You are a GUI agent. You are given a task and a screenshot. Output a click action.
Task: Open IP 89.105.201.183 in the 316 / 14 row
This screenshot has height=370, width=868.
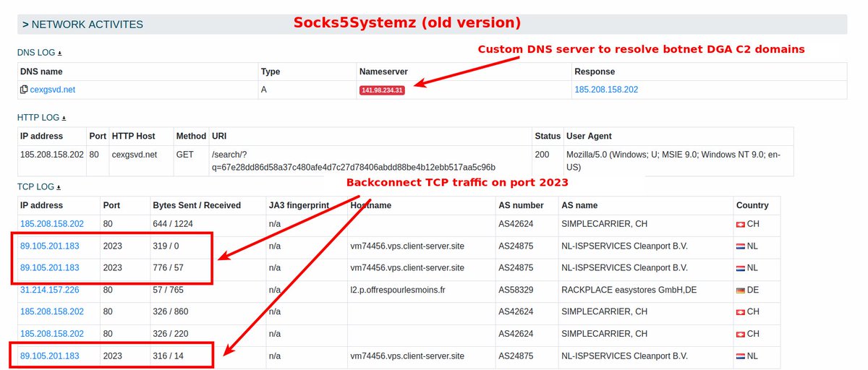point(50,356)
